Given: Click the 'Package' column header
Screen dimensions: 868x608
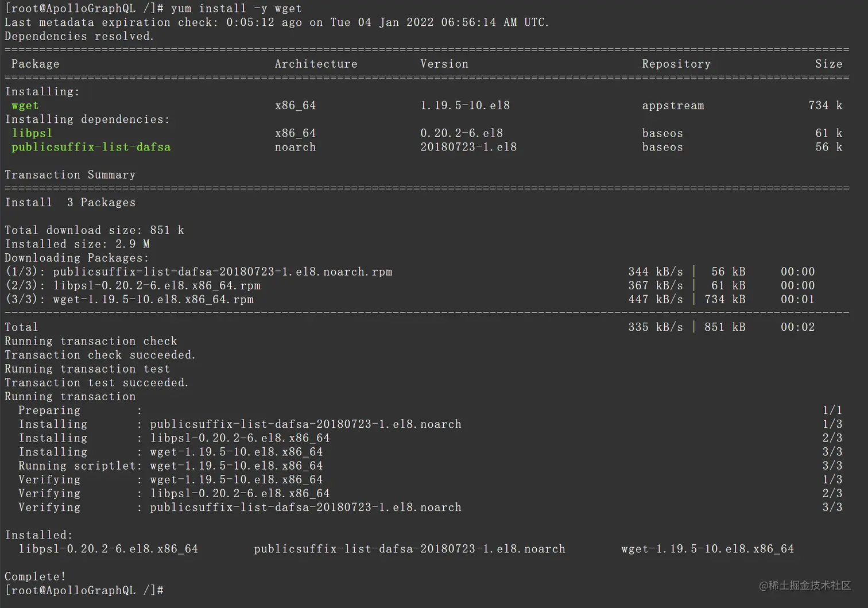Looking at the screenshot, I should 36,64.
